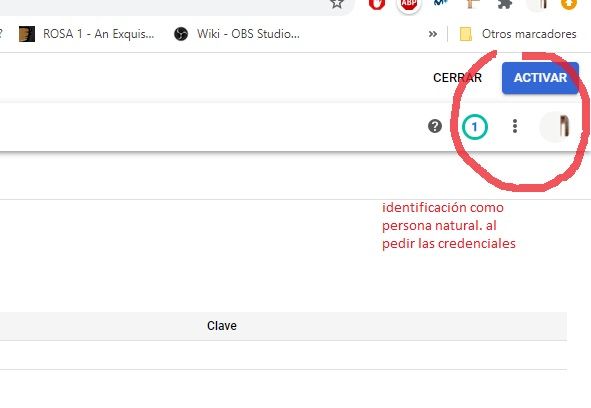Click the brown extension icon left of puzzle
This screenshot has width=591, height=408.
pyautogui.click(x=473, y=4)
